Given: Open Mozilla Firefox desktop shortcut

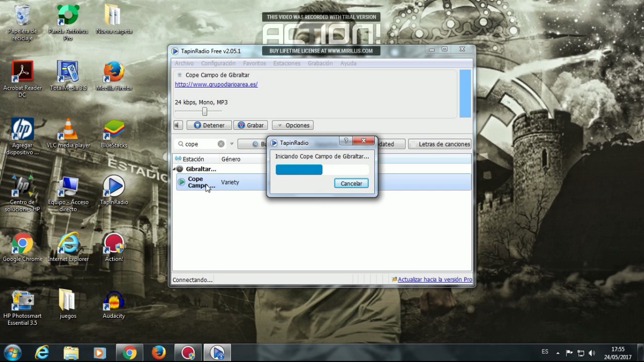Looking at the screenshot, I should (114, 76).
